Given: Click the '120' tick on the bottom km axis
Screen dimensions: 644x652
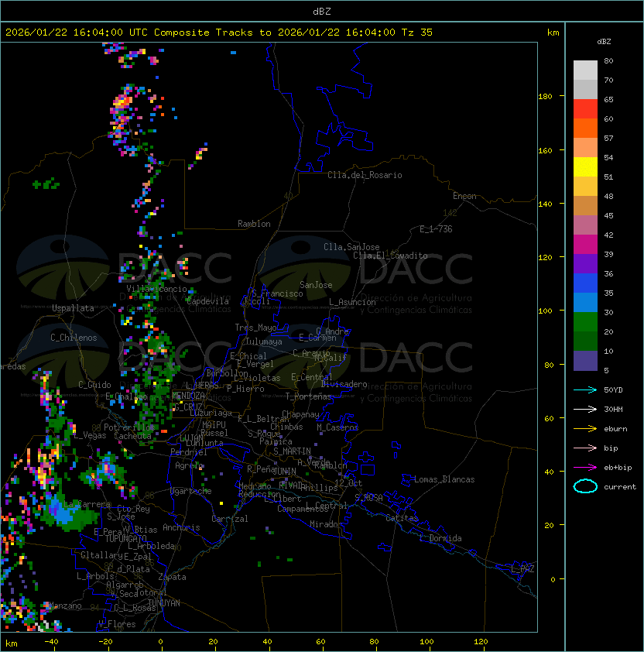Looking at the screenshot, I should click(481, 642).
